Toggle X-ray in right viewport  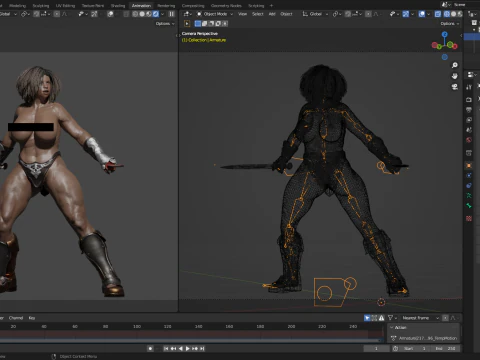click(438, 14)
